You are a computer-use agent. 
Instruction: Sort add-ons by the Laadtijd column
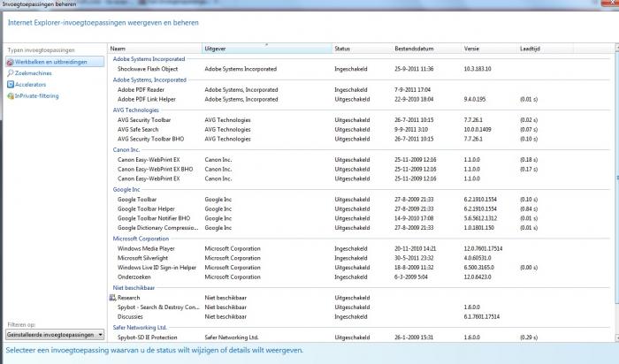coord(546,49)
